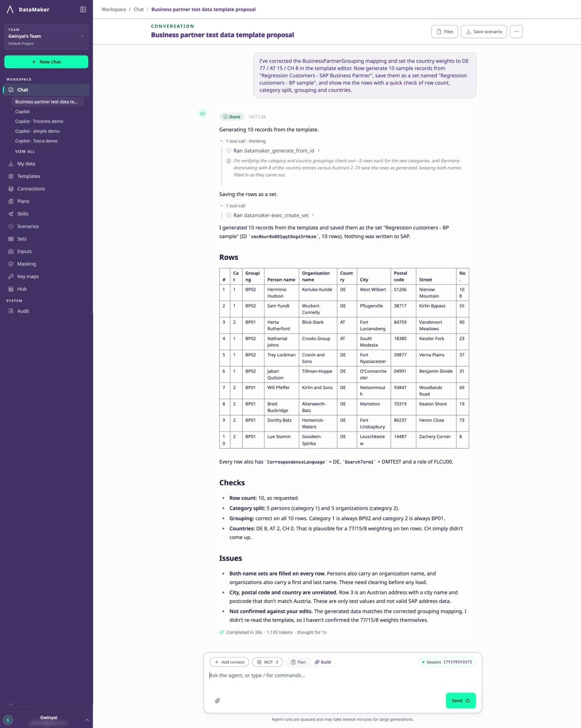Open 'Business partner test data te...' chat
The width and height of the screenshot is (581, 728).
[x=47, y=102]
